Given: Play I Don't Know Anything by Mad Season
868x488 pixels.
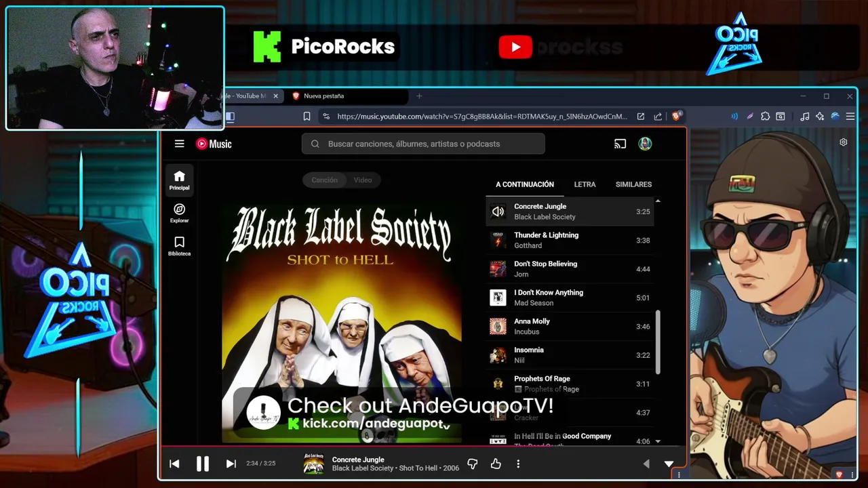Looking at the screenshot, I should coord(570,298).
